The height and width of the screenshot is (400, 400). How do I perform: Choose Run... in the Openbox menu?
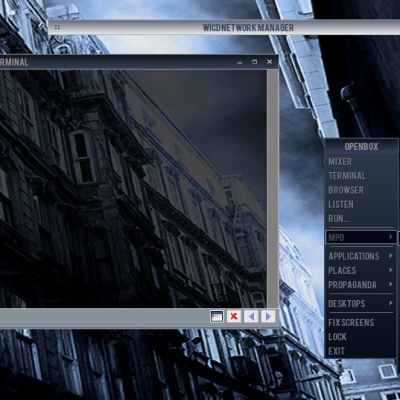(x=361, y=219)
